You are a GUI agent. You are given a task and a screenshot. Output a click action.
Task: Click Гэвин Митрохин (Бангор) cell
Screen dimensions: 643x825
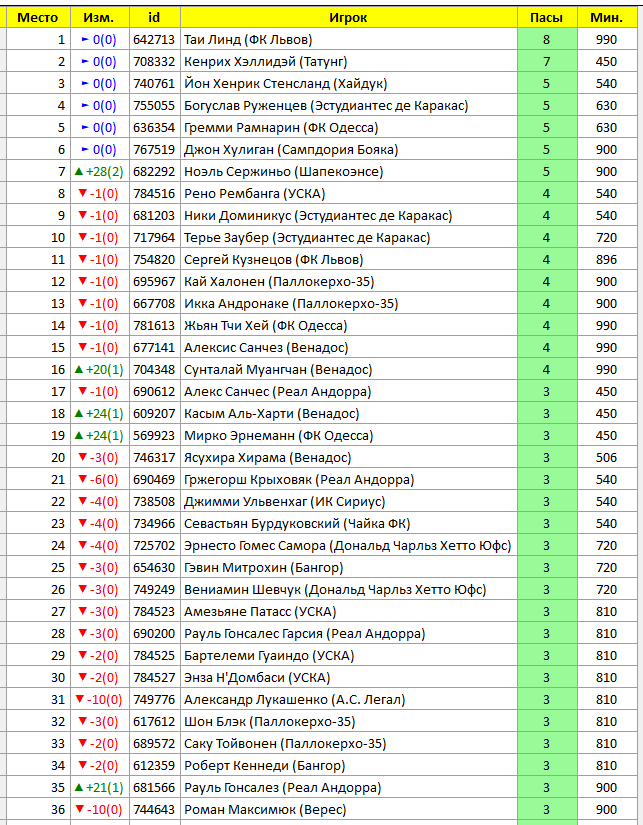[349, 568]
